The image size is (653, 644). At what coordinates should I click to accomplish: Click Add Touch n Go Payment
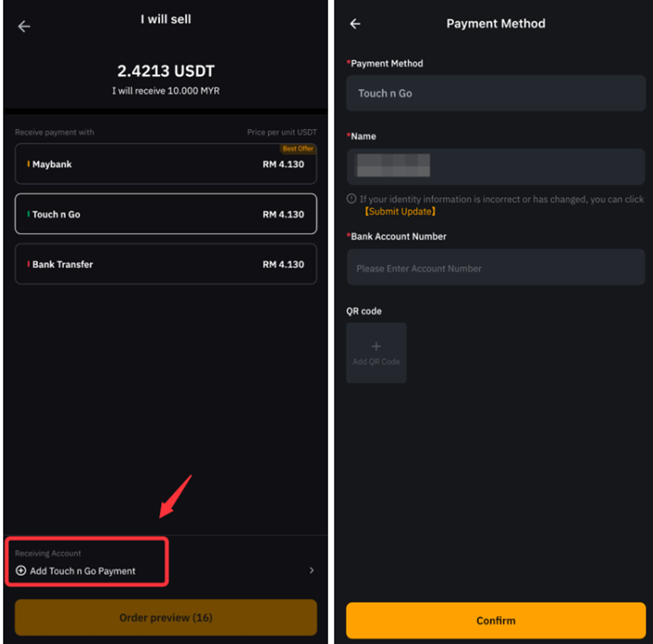pos(83,571)
